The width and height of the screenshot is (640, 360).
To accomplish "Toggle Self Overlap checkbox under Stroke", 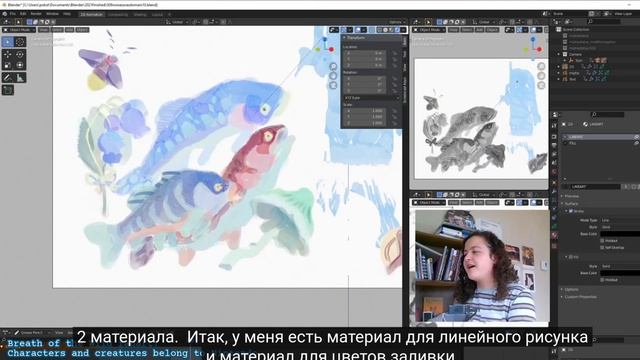I will (602, 247).
